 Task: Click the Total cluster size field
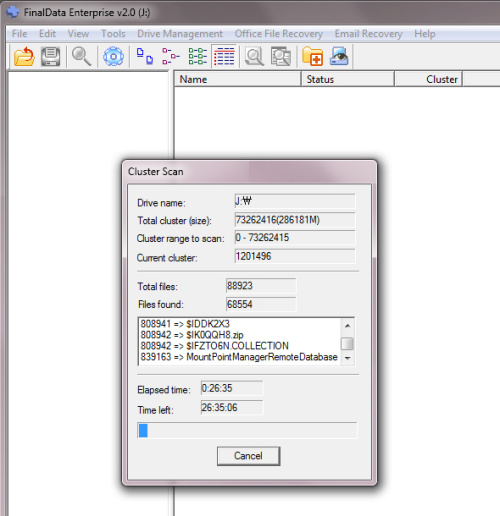pyautogui.click(x=295, y=220)
